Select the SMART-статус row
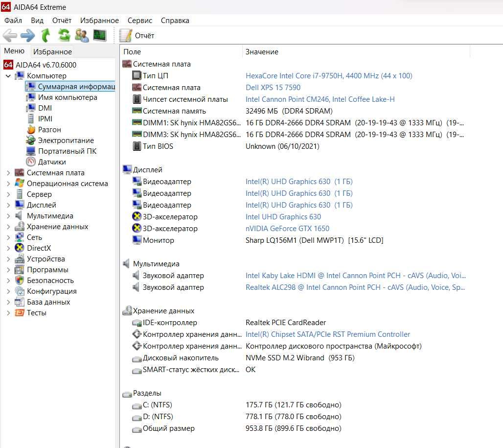The height and width of the screenshot is (448, 503). (194, 370)
